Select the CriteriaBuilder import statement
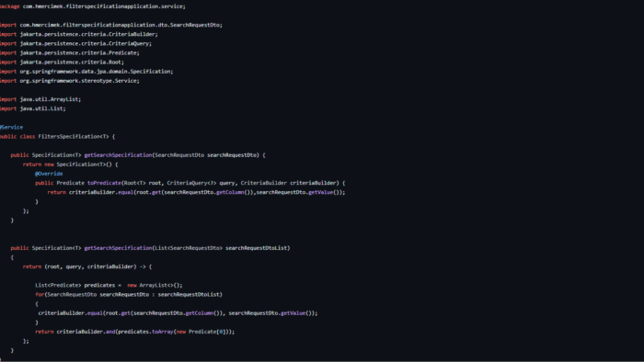644x362 pixels. click(x=79, y=34)
